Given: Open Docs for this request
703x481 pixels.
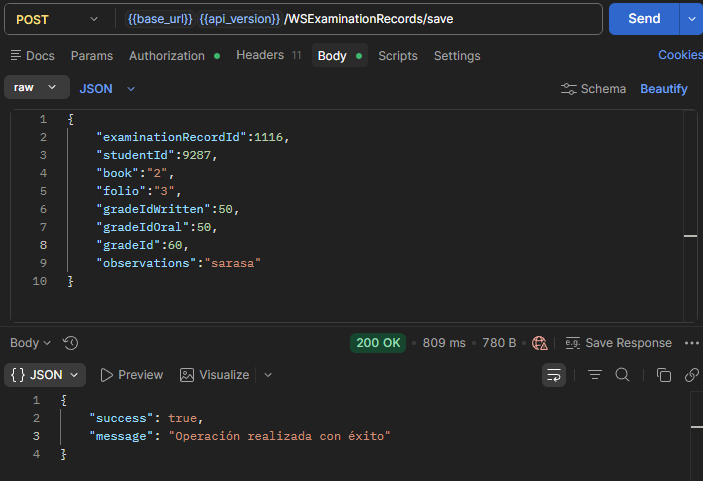Looking at the screenshot, I should pos(32,56).
